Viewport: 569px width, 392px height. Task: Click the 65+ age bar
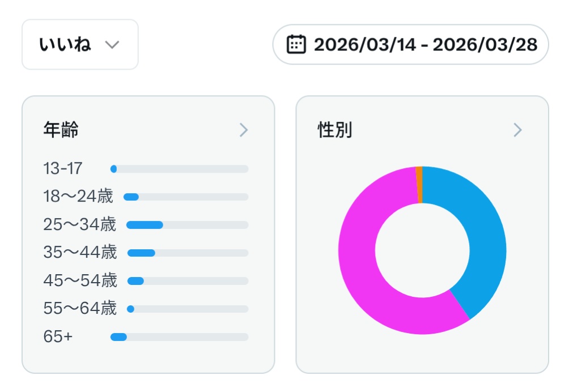coord(179,337)
